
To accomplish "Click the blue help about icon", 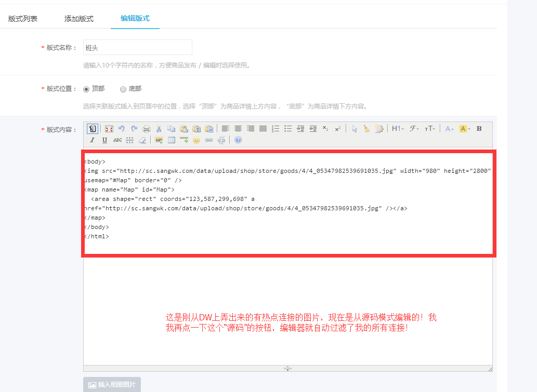I will [x=238, y=140].
